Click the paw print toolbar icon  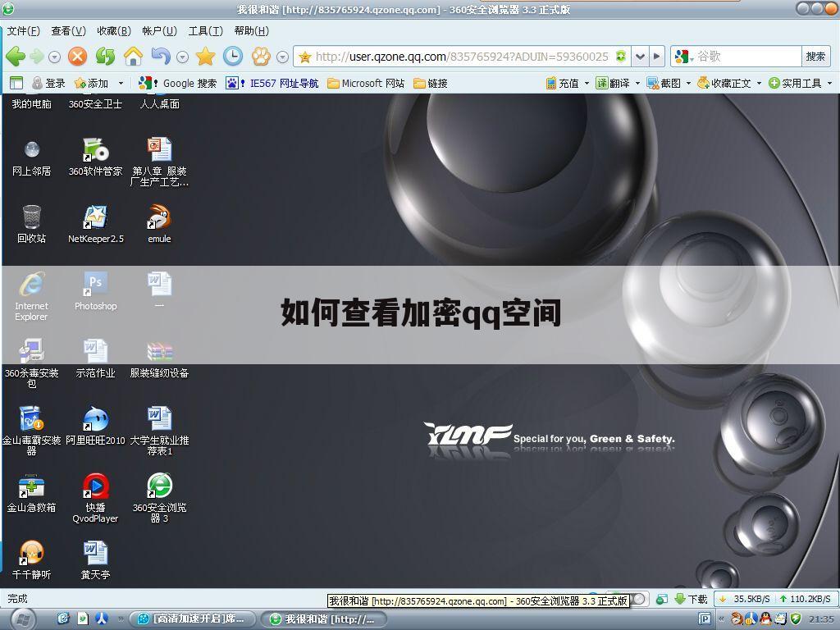click(262, 57)
